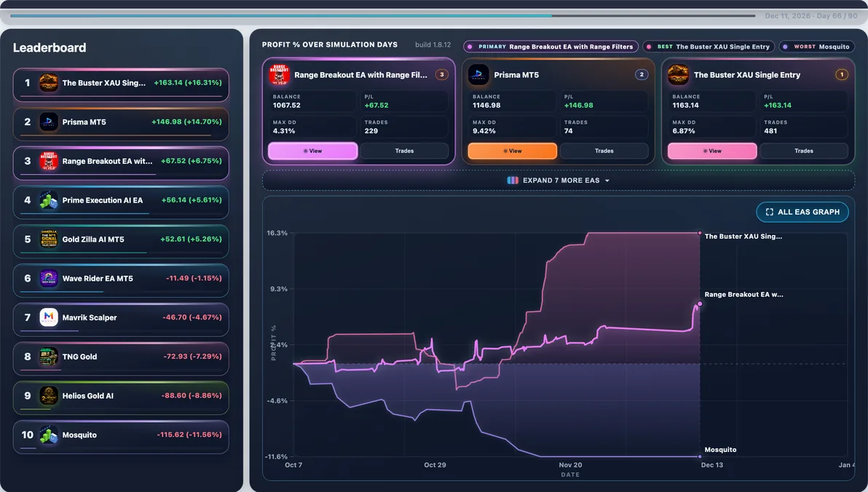868x492 pixels.
Task: Click '-46.70 (-4.67%)' Mavrik Scalper value
Action: coord(192,317)
